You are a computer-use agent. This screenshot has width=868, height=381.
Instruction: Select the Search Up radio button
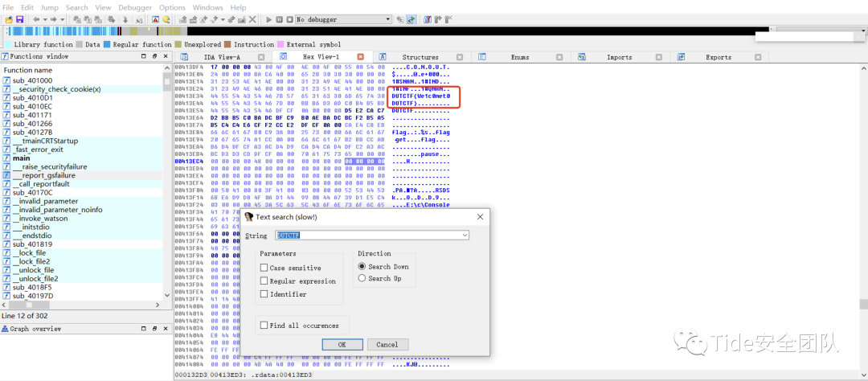point(362,279)
